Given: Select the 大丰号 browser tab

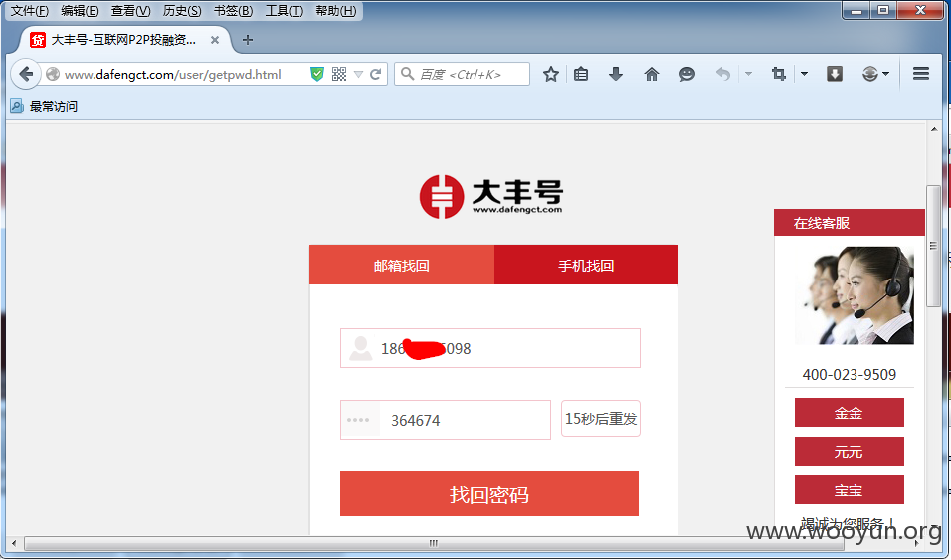Looking at the screenshot, I should pos(123,40).
